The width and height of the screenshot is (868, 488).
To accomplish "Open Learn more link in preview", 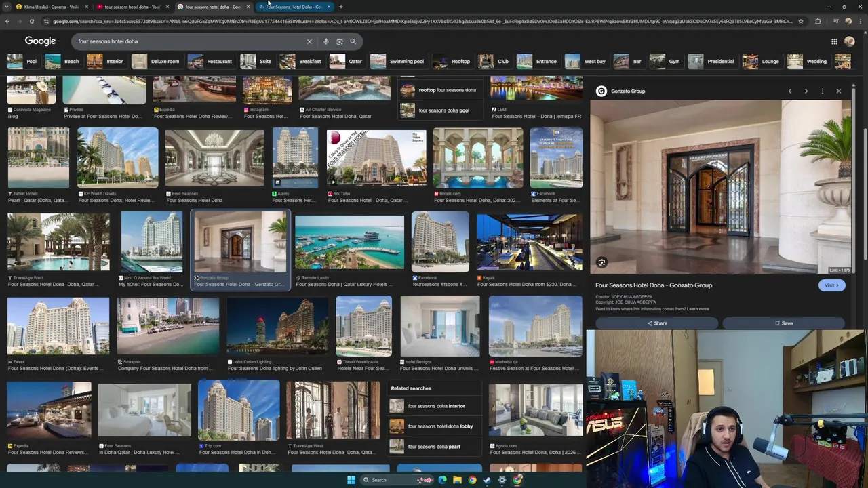I will (698, 309).
